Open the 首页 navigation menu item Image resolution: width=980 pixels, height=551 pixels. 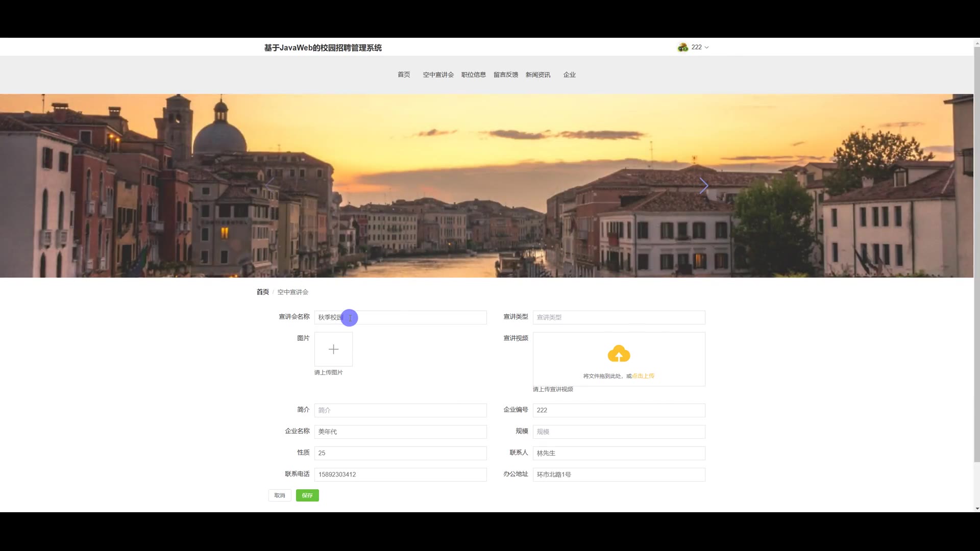[404, 75]
